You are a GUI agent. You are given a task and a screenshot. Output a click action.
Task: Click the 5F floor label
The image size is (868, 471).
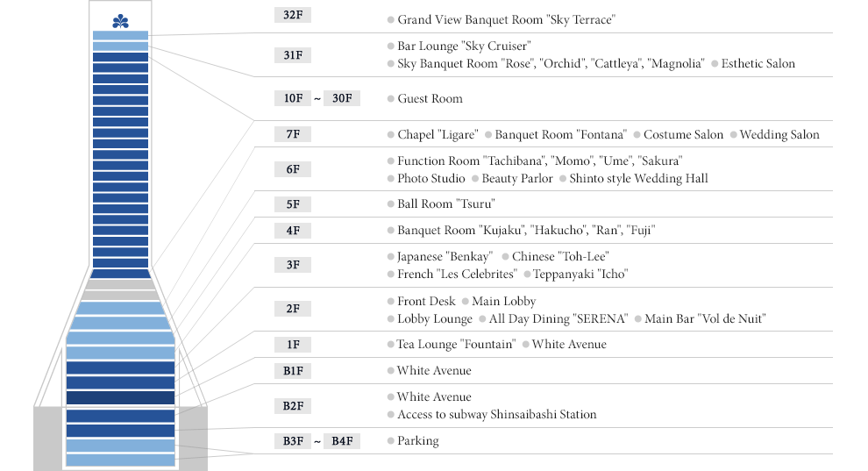pos(293,204)
